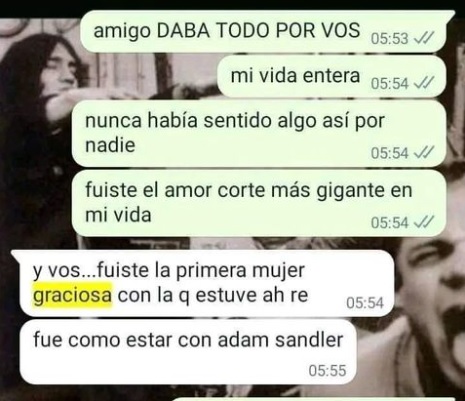Tap the partially visible bubble at the bottom

point(315,399)
